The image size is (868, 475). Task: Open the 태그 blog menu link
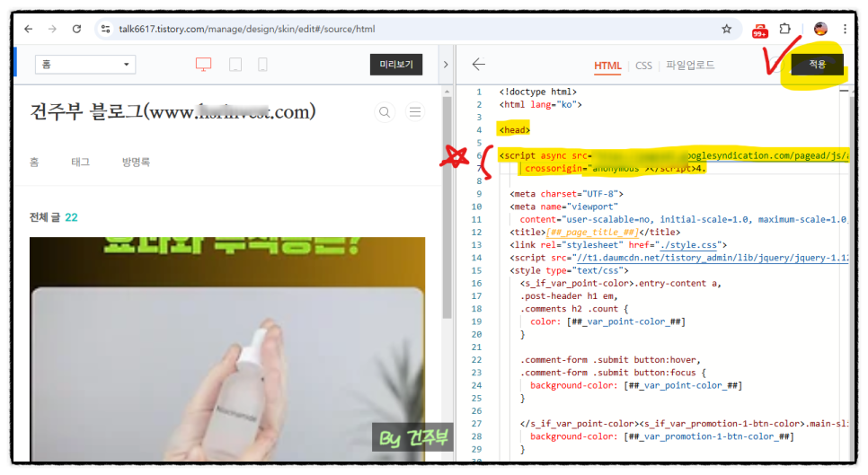(x=80, y=162)
